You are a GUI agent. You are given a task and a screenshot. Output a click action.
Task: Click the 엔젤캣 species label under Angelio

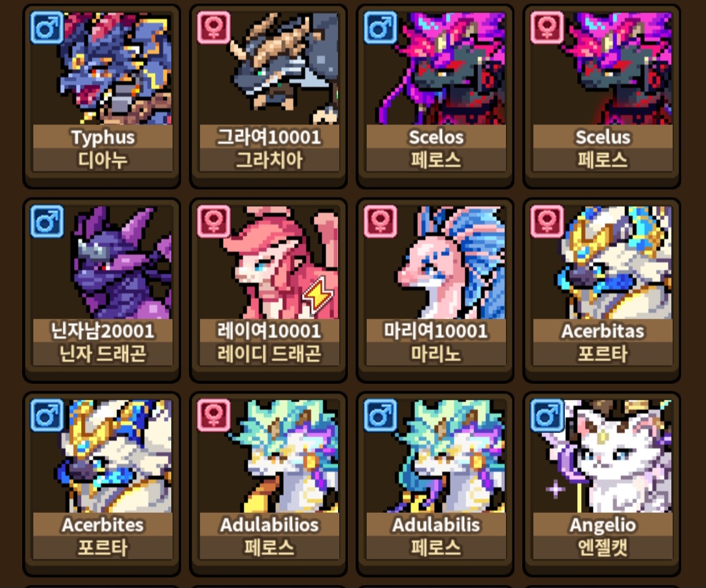click(603, 547)
